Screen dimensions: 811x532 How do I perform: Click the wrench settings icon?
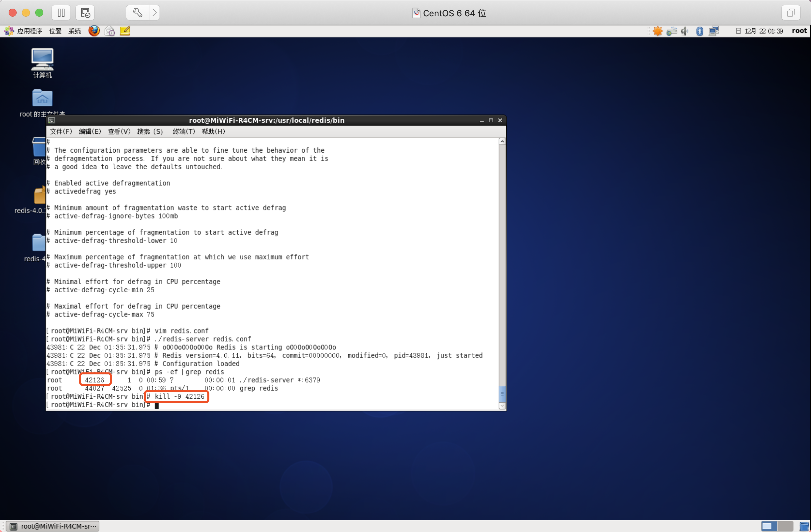pos(138,13)
